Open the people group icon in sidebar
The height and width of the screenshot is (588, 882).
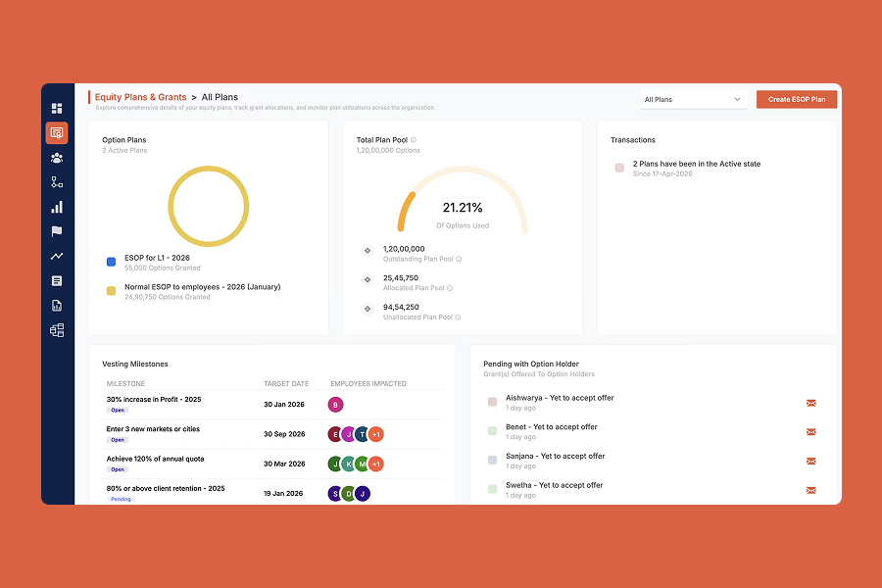(57, 158)
